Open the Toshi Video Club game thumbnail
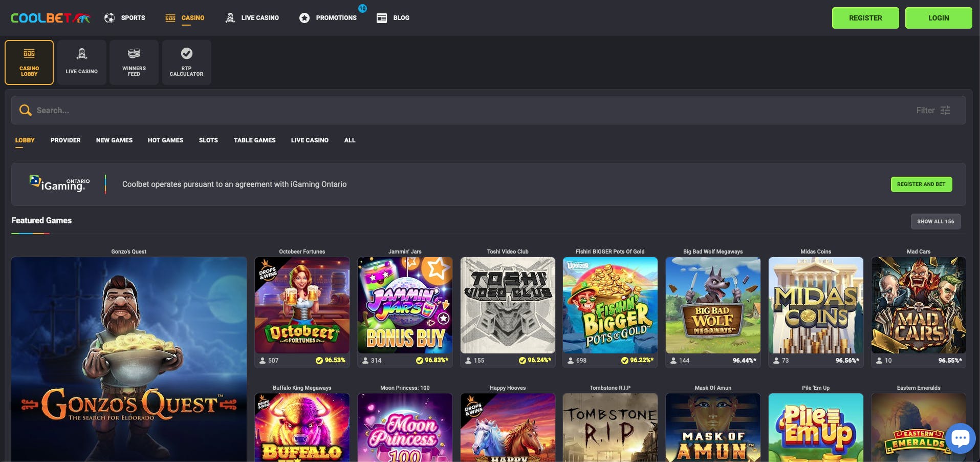The height and width of the screenshot is (462, 980). click(x=508, y=305)
